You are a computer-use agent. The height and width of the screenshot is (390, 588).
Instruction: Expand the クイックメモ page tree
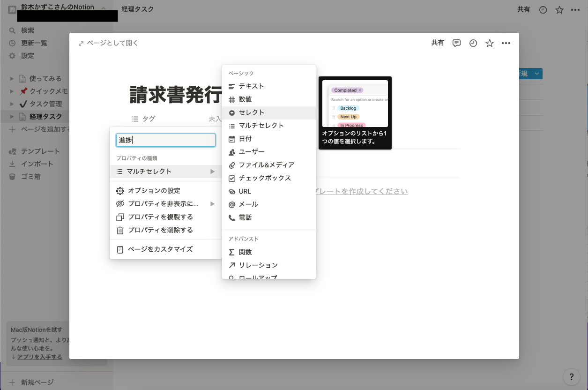[x=12, y=91]
